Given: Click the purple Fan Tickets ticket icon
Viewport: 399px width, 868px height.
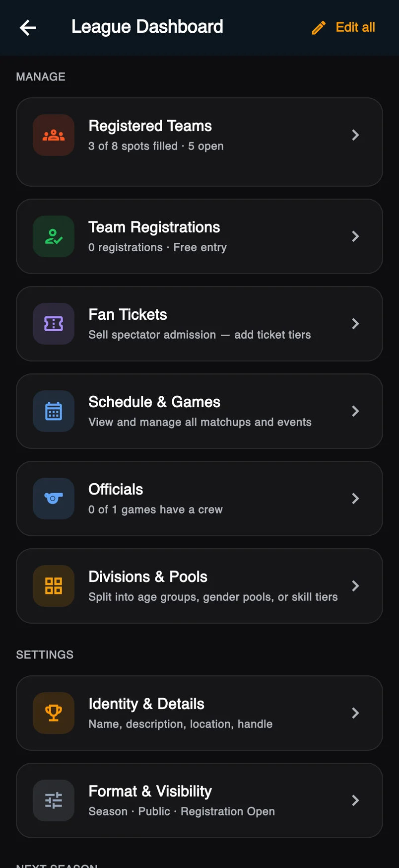Looking at the screenshot, I should tap(54, 324).
